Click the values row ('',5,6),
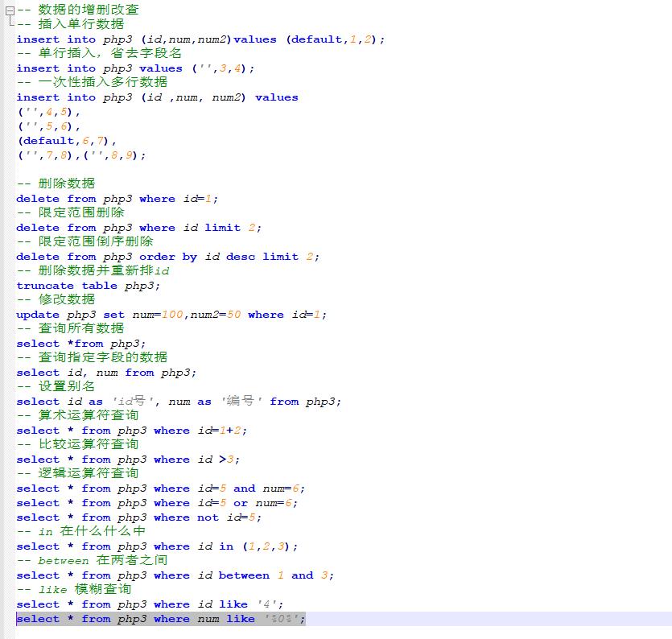This screenshot has height=639, width=672. click(49, 127)
